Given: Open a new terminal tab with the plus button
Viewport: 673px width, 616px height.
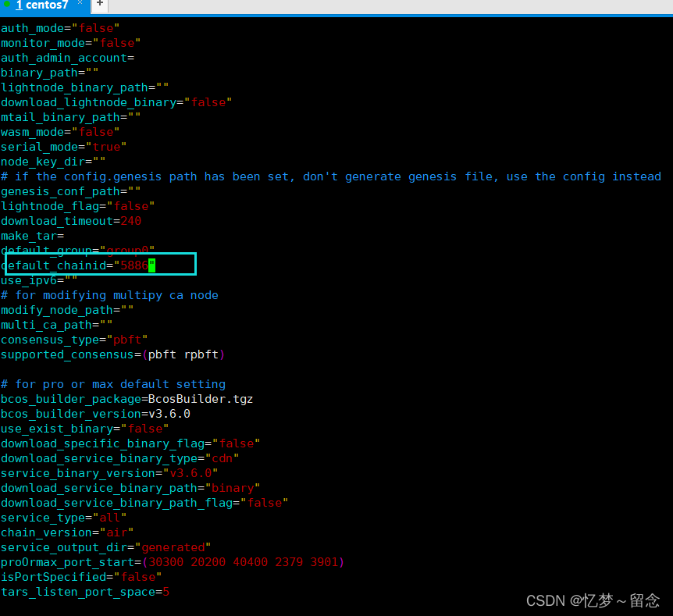Looking at the screenshot, I should 98,5.
